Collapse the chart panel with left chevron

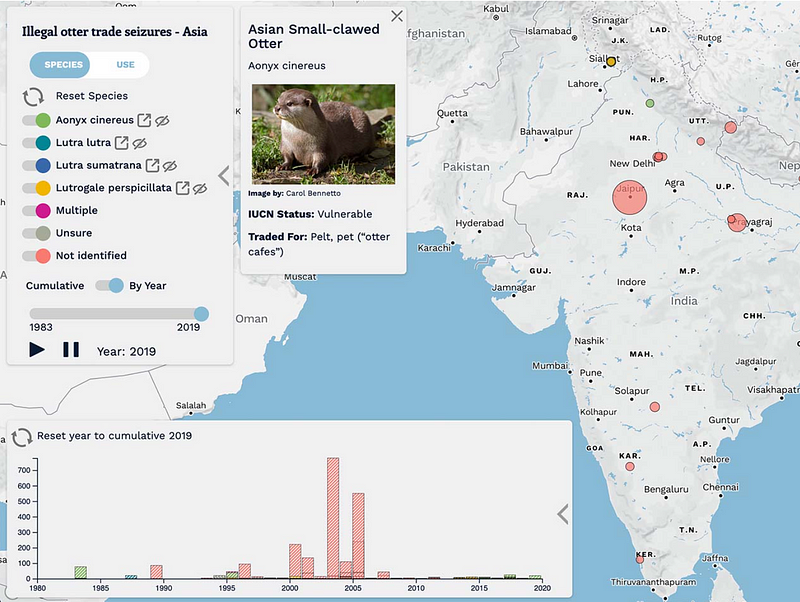tap(563, 514)
